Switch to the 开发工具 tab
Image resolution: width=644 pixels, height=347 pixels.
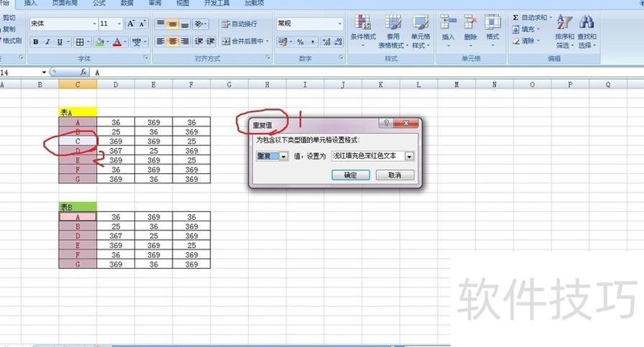tap(217, 3)
